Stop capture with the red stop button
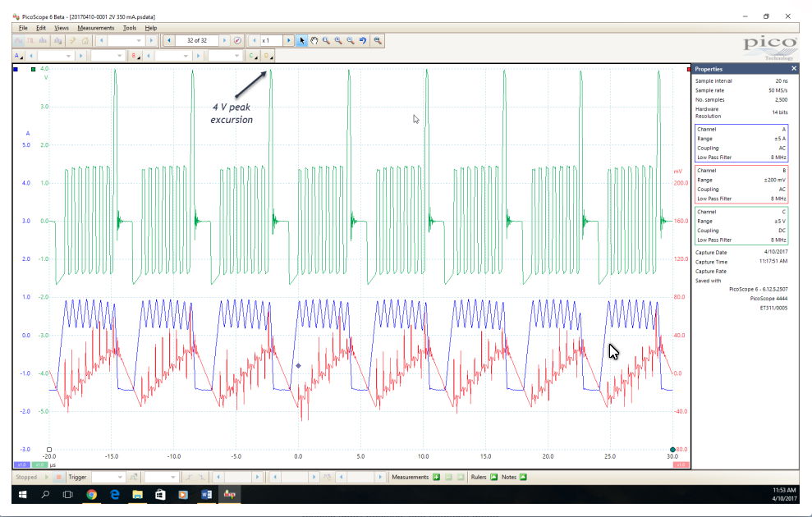812x517 pixels. point(58,477)
